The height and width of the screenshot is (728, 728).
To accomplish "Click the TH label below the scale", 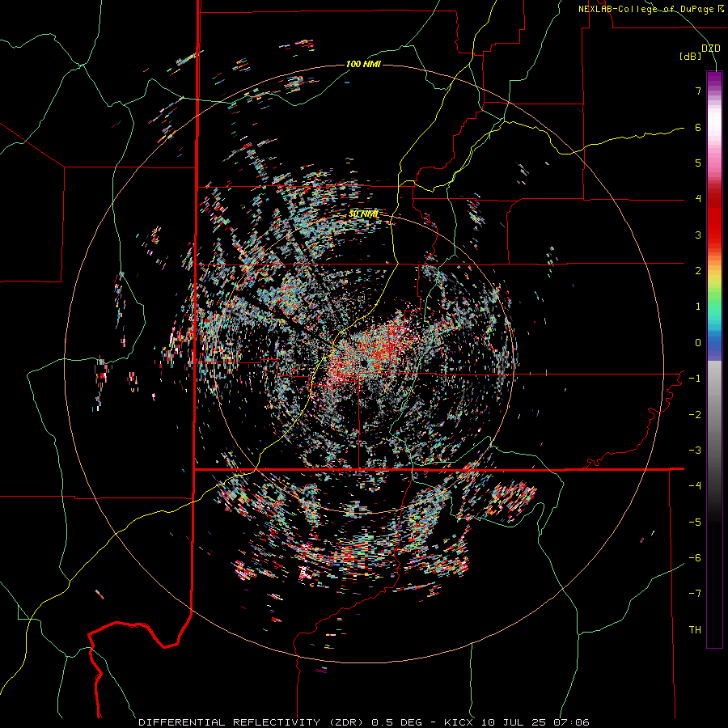I will [x=695, y=630].
